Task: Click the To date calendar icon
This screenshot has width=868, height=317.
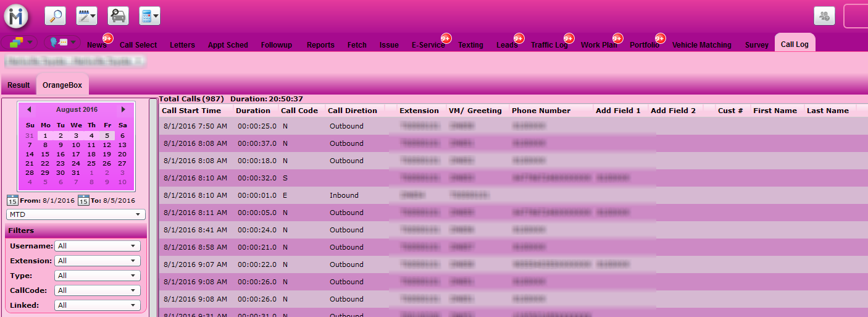Action: (83, 200)
